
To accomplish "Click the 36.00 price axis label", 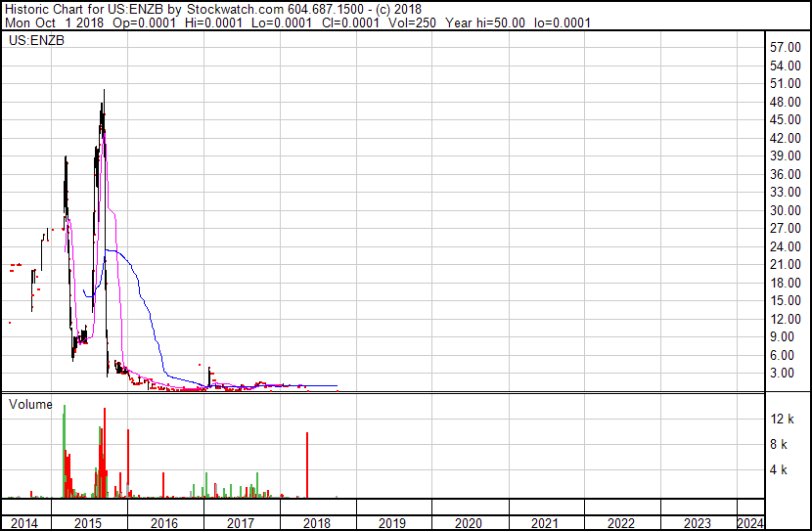I will point(786,174).
